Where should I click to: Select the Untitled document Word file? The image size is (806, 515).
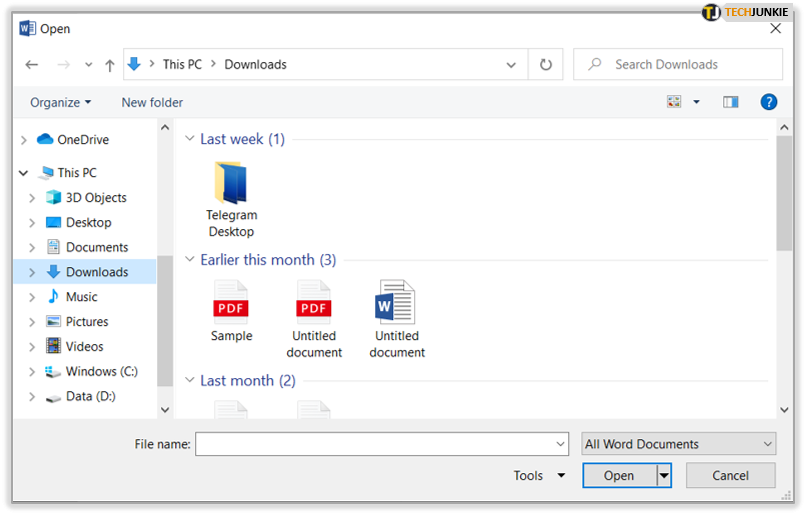pyautogui.click(x=396, y=317)
